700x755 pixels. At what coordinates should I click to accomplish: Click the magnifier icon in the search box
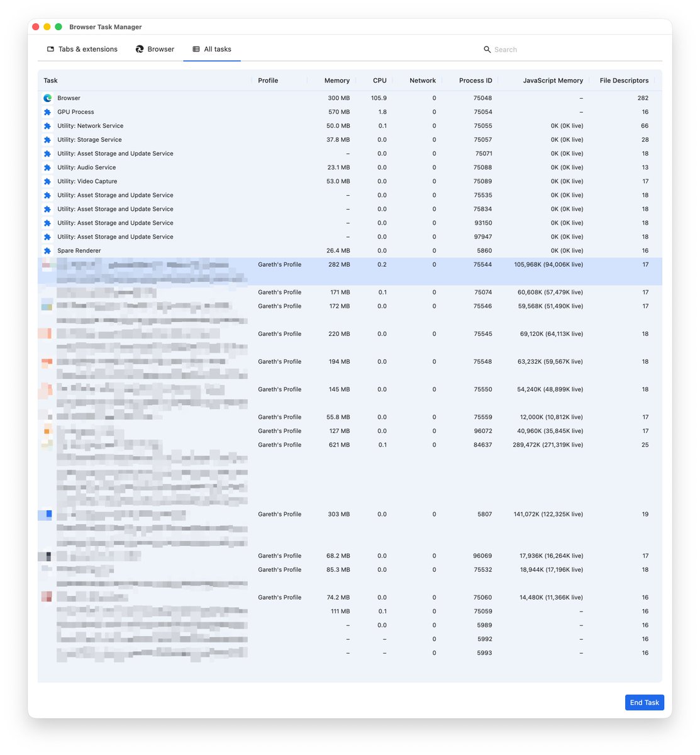point(487,49)
